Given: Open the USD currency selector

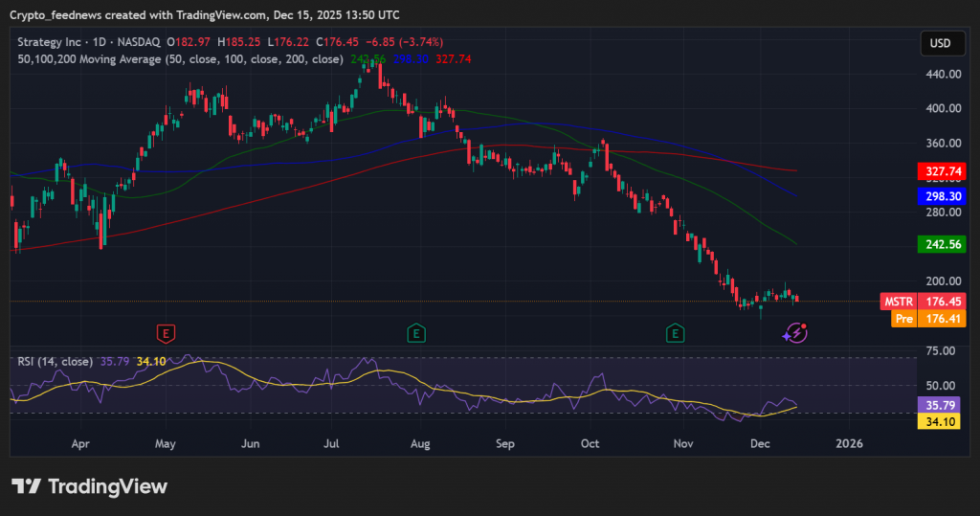Looking at the screenshot, I should 941,43.
